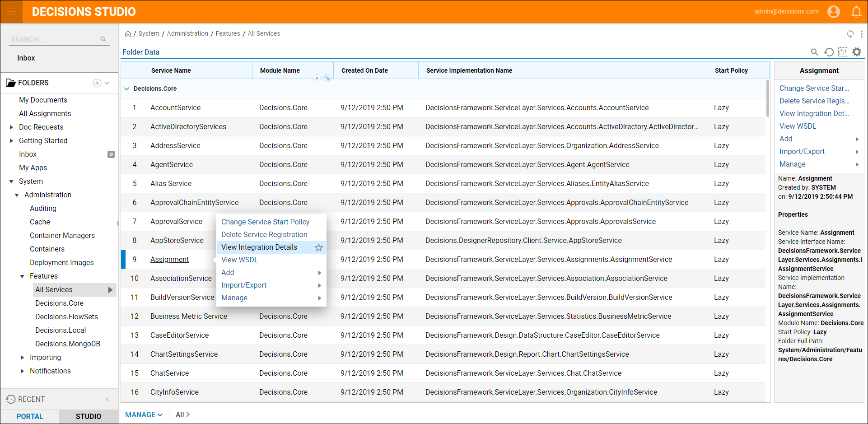The width and height of the screenshot is (868, 424).
Task: Click the Folder Data search icon
Action: pos(814,52)
